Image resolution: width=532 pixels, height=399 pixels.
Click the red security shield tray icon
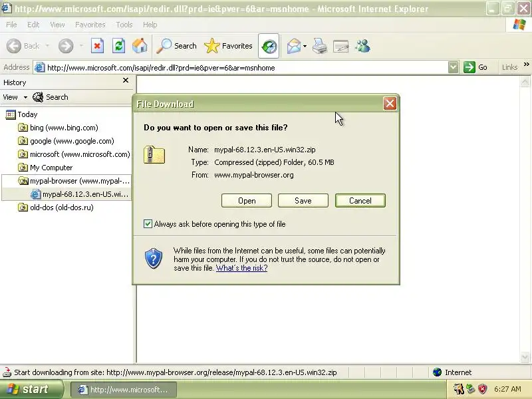(482, 389)
